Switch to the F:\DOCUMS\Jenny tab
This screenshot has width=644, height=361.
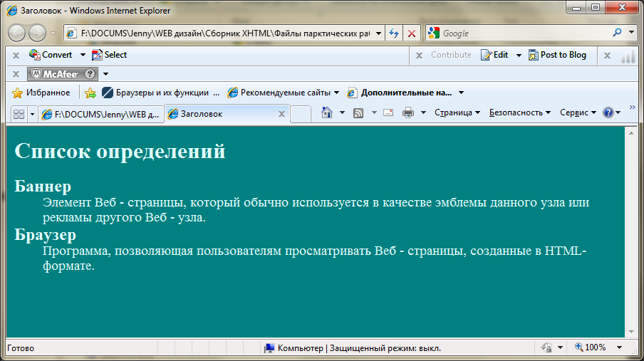(x=100, y=114)
